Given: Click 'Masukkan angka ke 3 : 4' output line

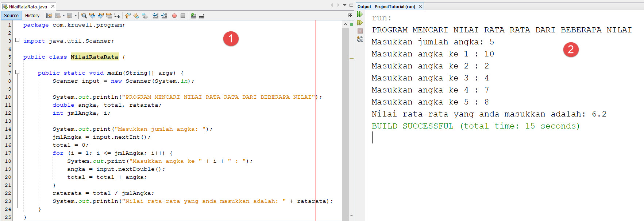Looking at the screenshot, I should (x=430, y=78).
